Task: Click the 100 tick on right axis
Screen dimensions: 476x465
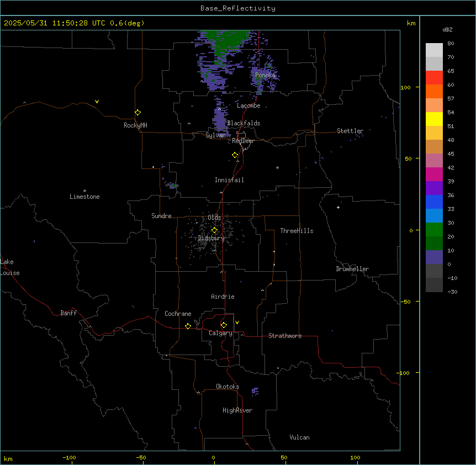Action: [x=405, y=87]
